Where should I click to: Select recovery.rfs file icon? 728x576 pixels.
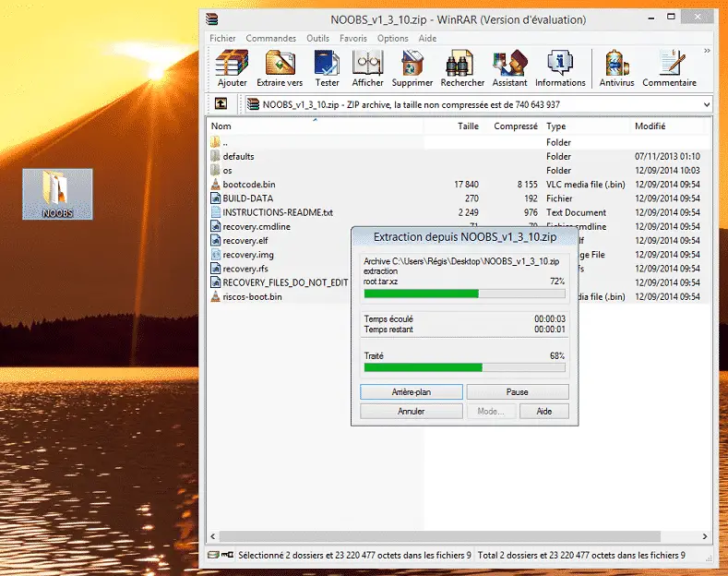215,268
